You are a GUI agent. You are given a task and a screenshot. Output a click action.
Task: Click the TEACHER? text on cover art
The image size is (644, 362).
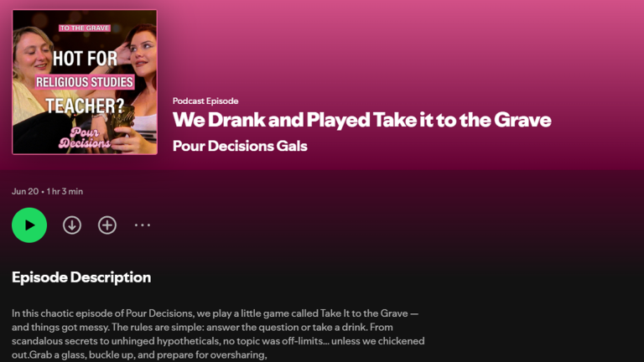[x=85, y=106]
